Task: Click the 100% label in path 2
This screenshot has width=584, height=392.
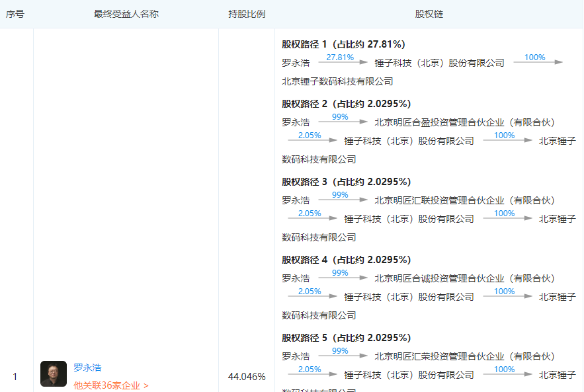Action: 504,136
